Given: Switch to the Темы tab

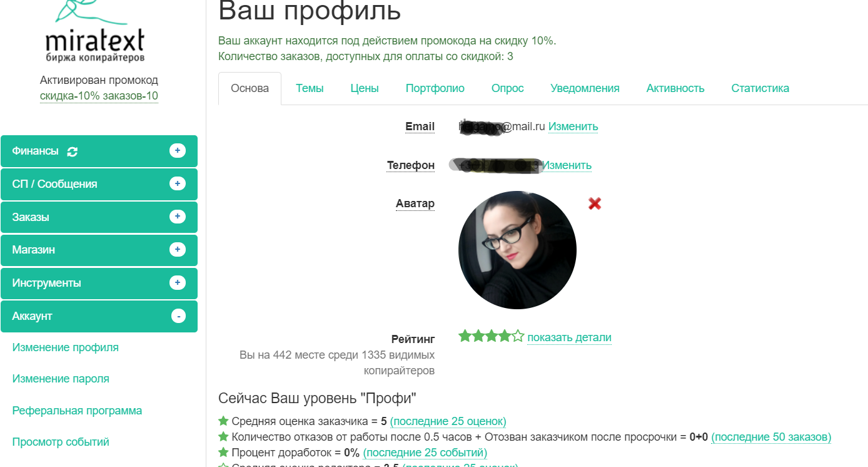Looking at the screenshot, I should click(x=310, y=88).
